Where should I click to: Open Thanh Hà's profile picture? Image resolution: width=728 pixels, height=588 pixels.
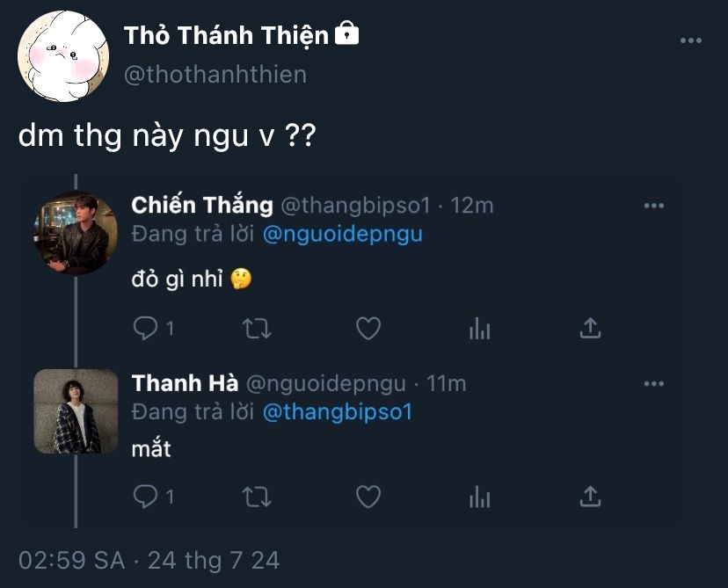point(76,411)
